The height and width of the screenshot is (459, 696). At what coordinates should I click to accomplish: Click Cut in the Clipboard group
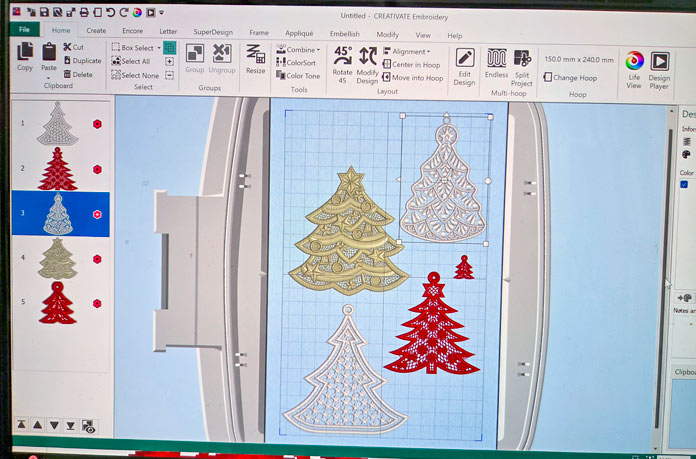pos(74,47)
